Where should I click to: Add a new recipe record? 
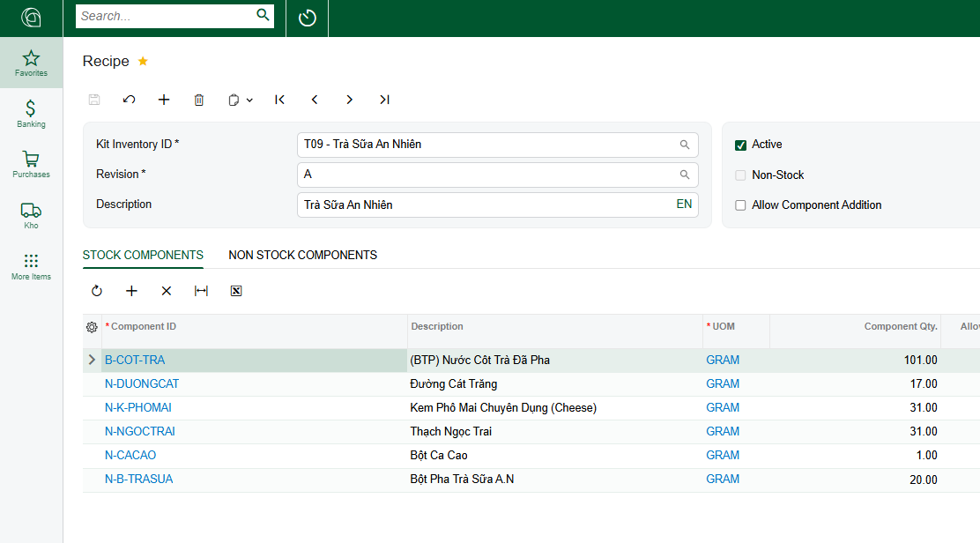164,100
